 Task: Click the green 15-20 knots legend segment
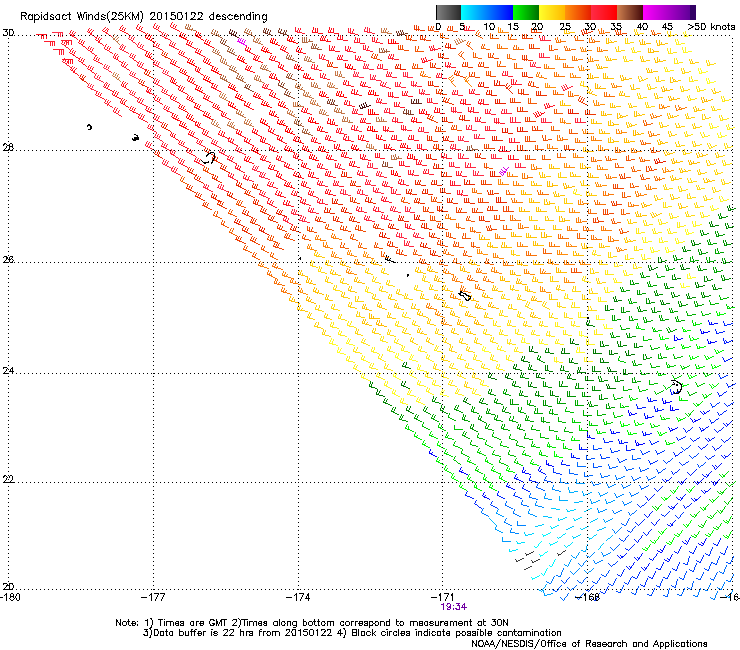pos(526,12)
